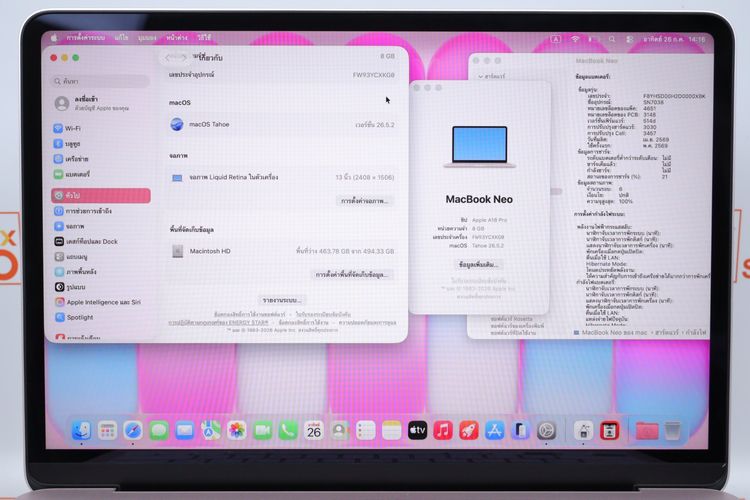Screen dimensions: 750x500
Task: Open Messages app in the Dock
Action: click(x=159, y=431)
